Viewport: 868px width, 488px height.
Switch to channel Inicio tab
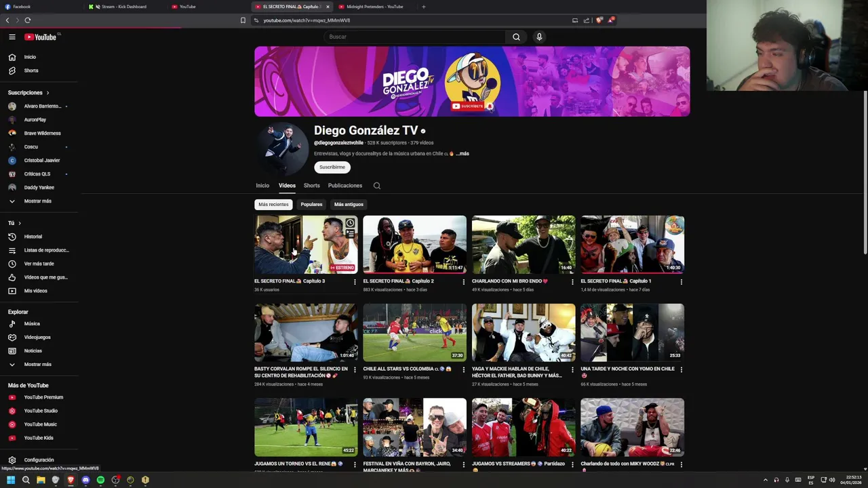[262, 186]
